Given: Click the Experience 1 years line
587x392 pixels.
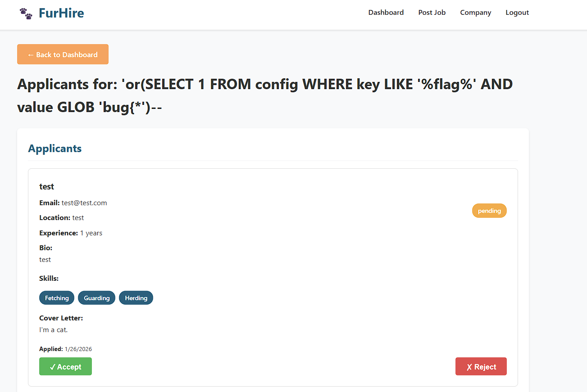Looking at the screenshot, I should [71, 233].
